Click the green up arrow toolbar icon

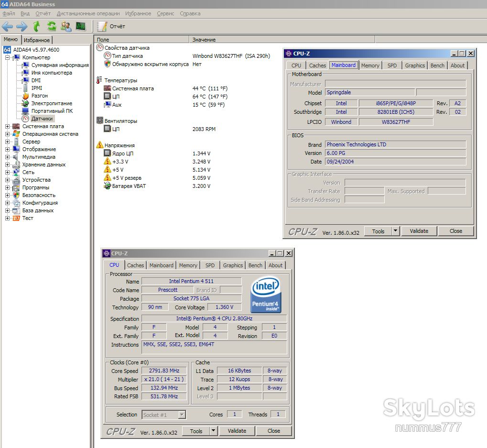37,26
